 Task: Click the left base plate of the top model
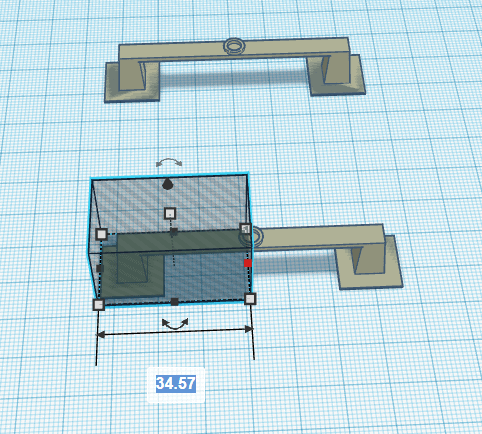132,82
